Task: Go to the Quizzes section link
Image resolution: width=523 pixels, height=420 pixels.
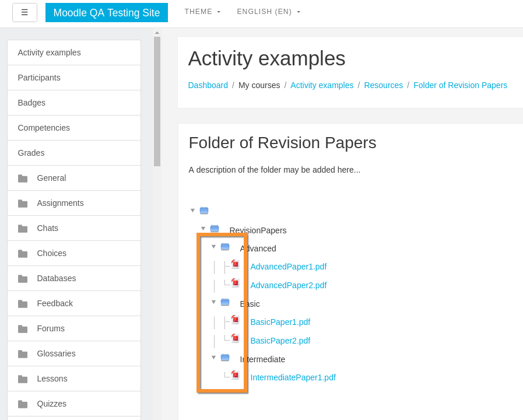Action: pyautogui.click(x=52, y=404)
